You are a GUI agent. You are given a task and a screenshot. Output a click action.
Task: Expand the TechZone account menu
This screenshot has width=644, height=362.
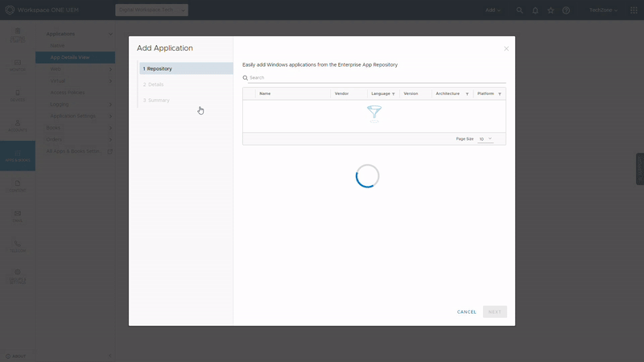[603, 10]
